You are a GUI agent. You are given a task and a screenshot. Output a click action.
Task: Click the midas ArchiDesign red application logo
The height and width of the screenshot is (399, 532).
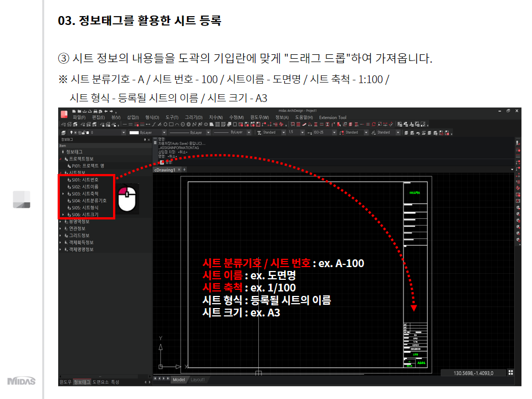pyautogui.click(x=64, y=114)
